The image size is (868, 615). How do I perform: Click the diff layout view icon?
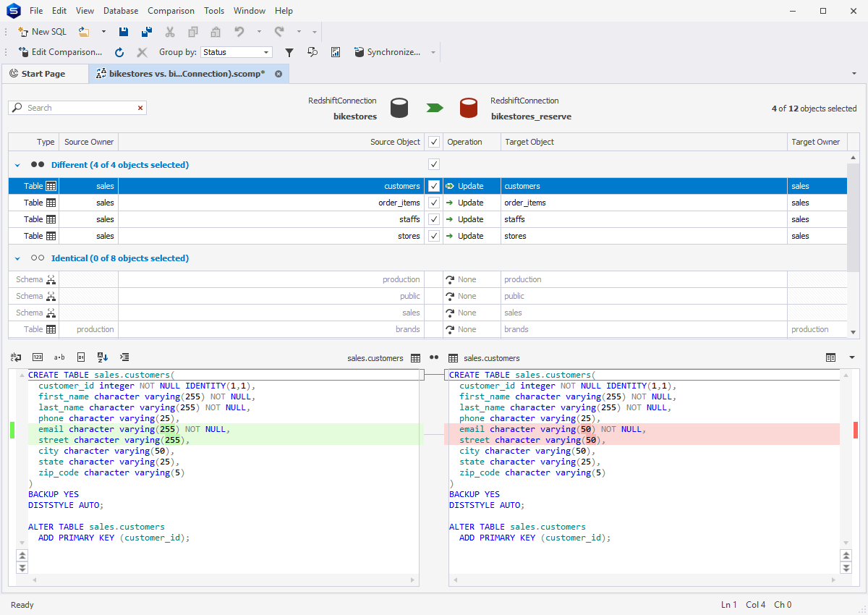[x=830, y=357]
